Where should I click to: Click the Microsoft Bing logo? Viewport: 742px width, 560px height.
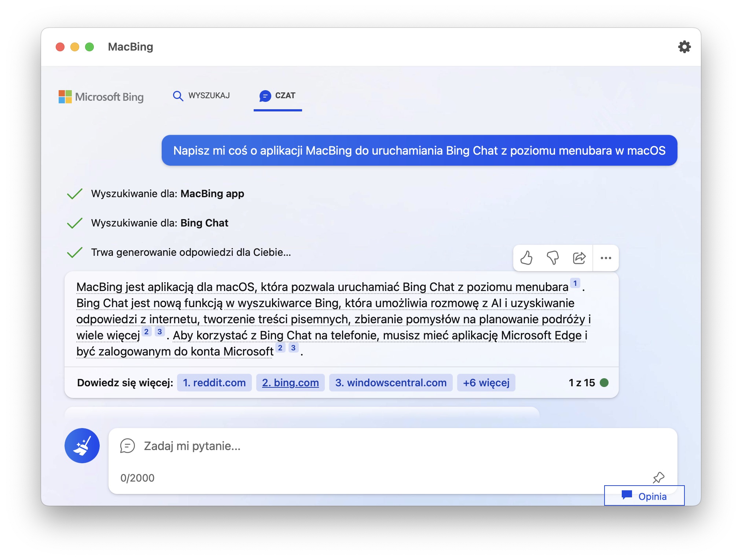click(x=101, y=97)
